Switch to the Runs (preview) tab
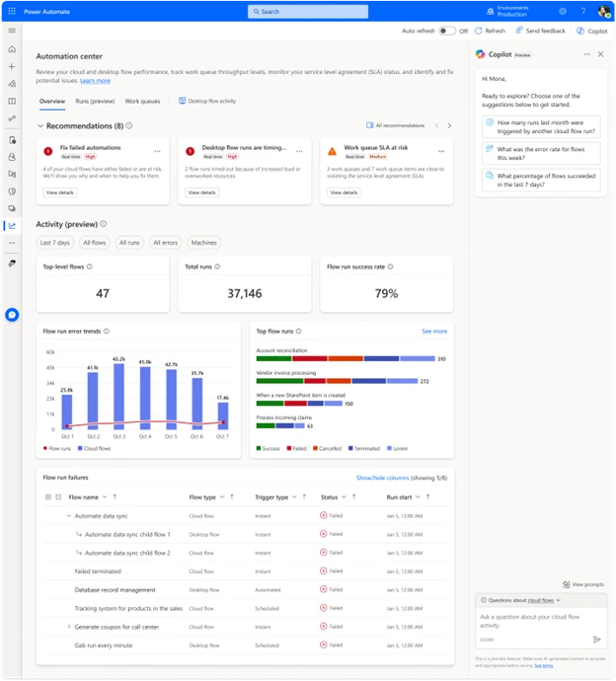Image resolution: width=616 pixels, height=681 pixels. click(x=95, y=101)
